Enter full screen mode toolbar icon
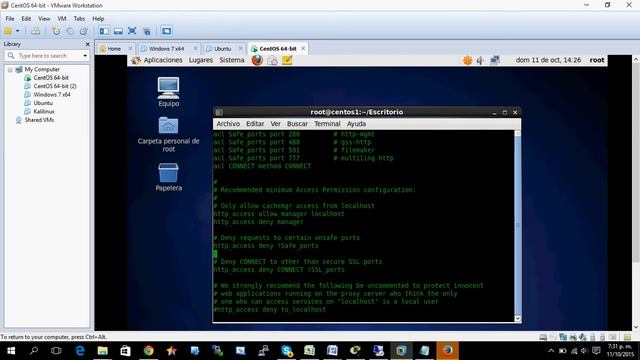 click(x=132, y=31)
